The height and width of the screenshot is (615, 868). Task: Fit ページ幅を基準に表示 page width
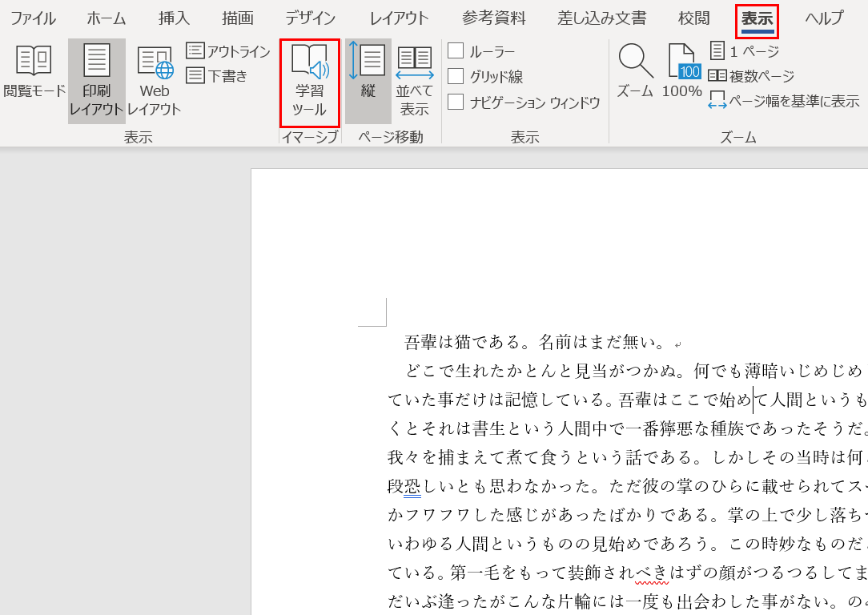(784, 101)
